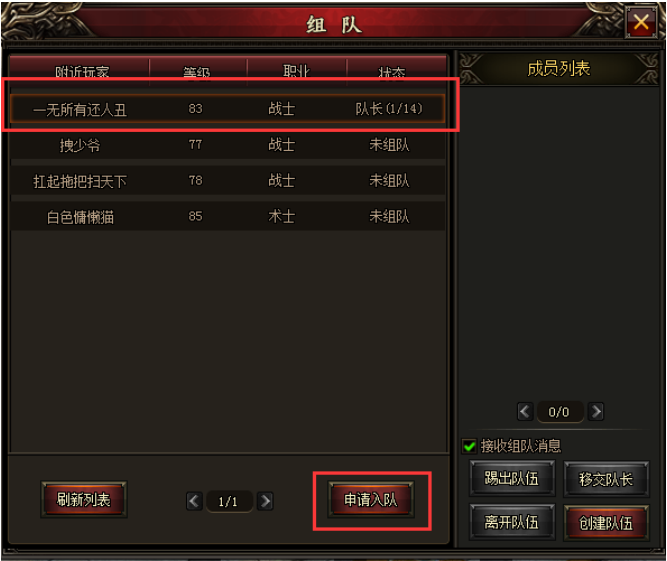667x561 pixels.
Task: Select player 一无所有还人丑 row
Action: [x=228, y=109]
